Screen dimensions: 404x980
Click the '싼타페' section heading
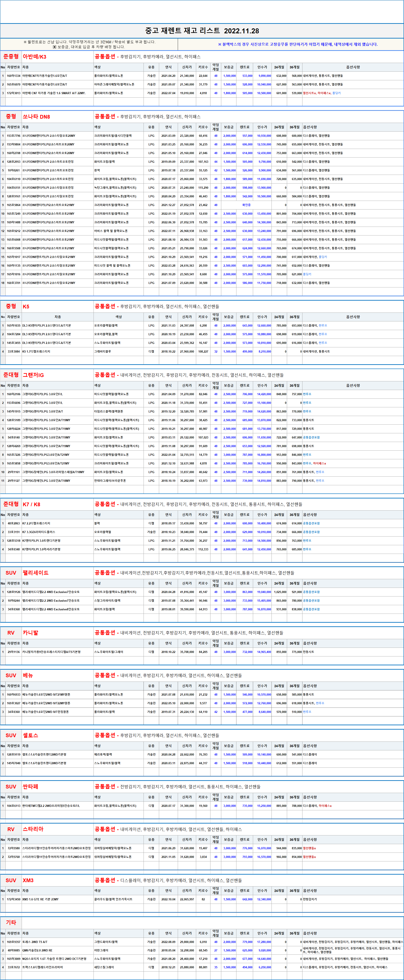click(31, 787)
